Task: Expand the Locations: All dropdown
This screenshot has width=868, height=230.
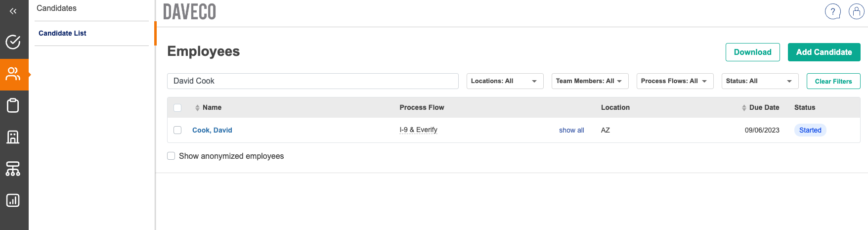Action: coord(505,81)
